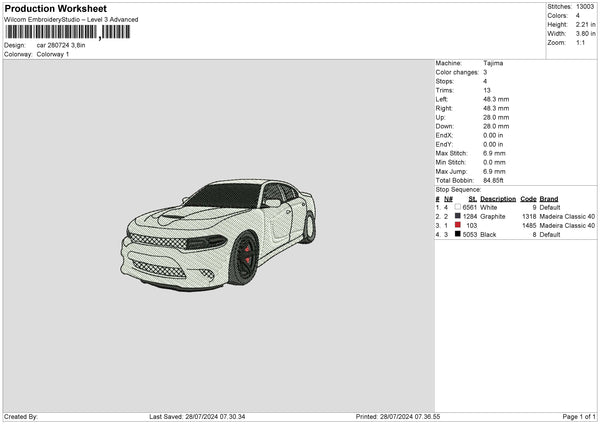Select the Black thread description
Screen dimensions: 600x424
click(x=488, y=235)
